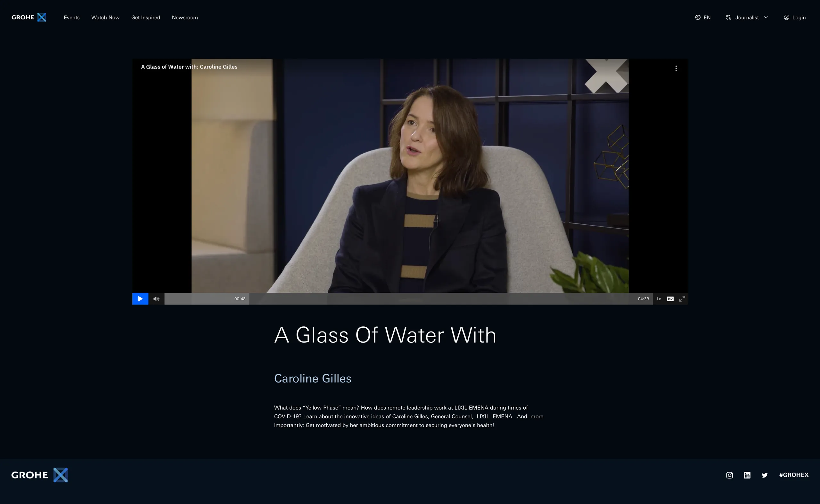Click the #GROHEX hashtag in footer

tap(794, 475)
